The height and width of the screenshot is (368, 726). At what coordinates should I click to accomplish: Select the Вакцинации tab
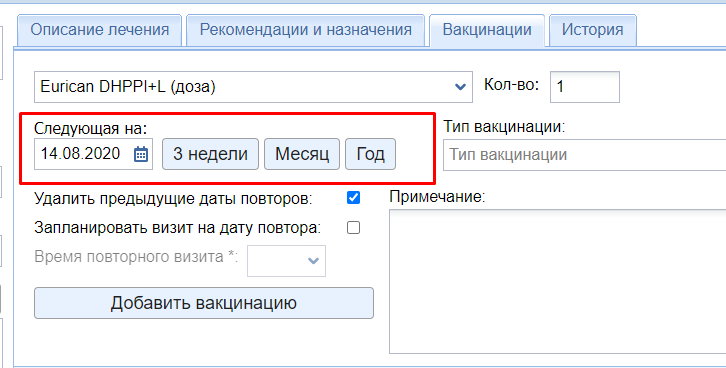click(487, 30)
